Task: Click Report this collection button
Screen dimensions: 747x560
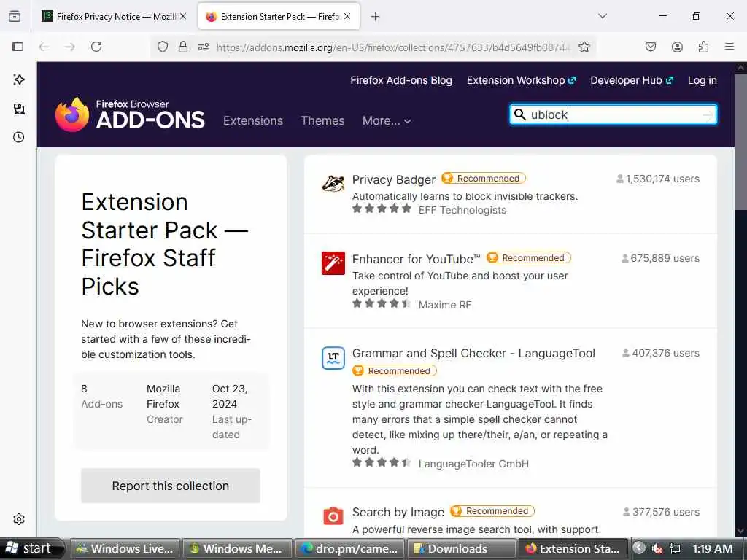Action: click(x=171, y=486)
